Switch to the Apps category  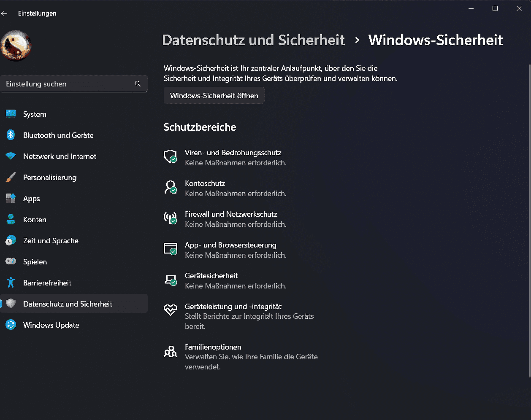pos(31,199)
